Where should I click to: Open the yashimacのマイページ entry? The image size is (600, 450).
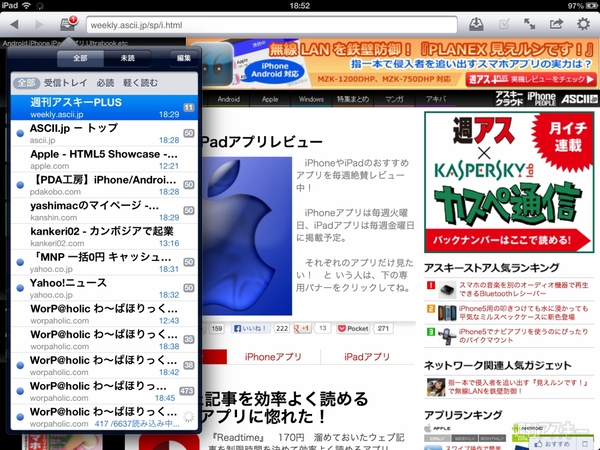click(x=104, y=211)
